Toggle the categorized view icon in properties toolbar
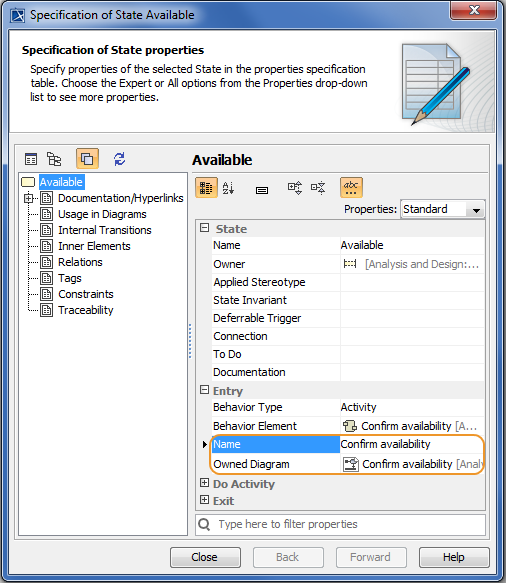Image resolution: width=506 pixels, height=583 pixels. 206,187
